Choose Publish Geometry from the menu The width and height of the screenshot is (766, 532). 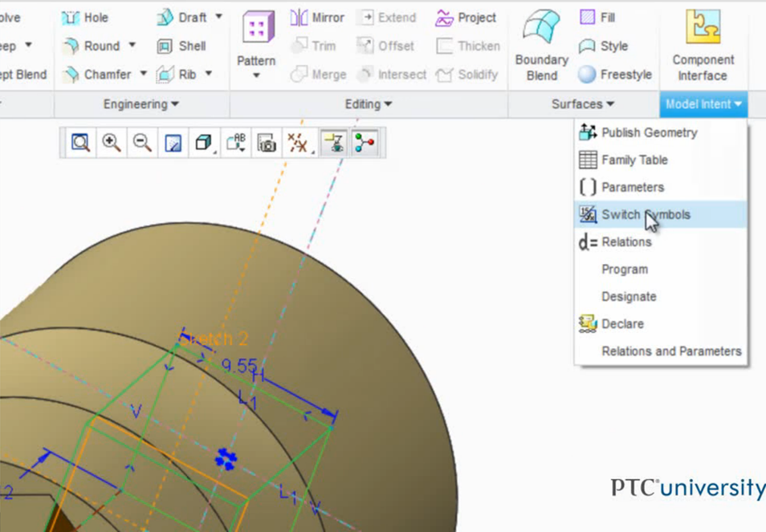661,132
